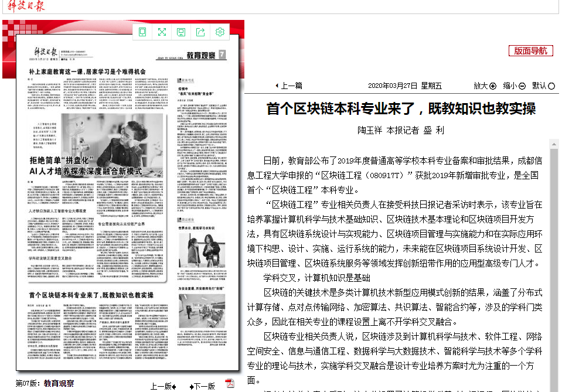562x392 pixels.
Task: Go to previous article 上一篇
Action: [289, 86]
